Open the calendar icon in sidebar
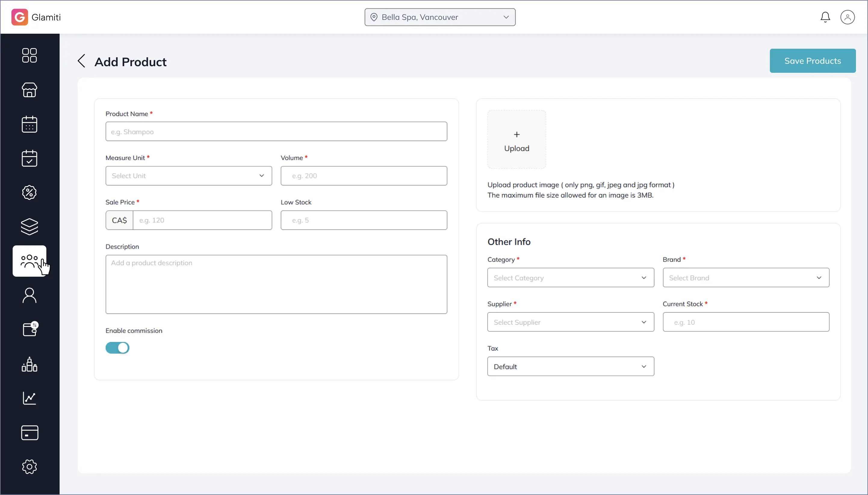The width and height of the screenshot is (868, 495). (x=29, y=124)
